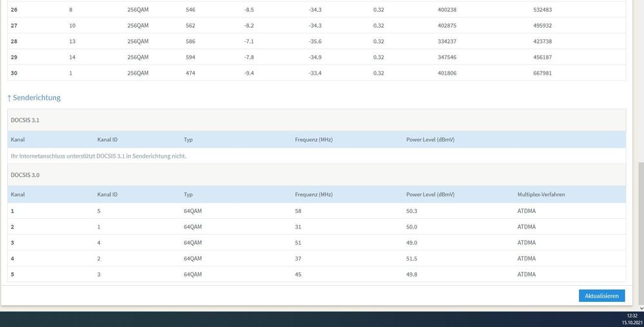
Task: Select uncorrected errors value 456187
Action: (x=542, y=57)
